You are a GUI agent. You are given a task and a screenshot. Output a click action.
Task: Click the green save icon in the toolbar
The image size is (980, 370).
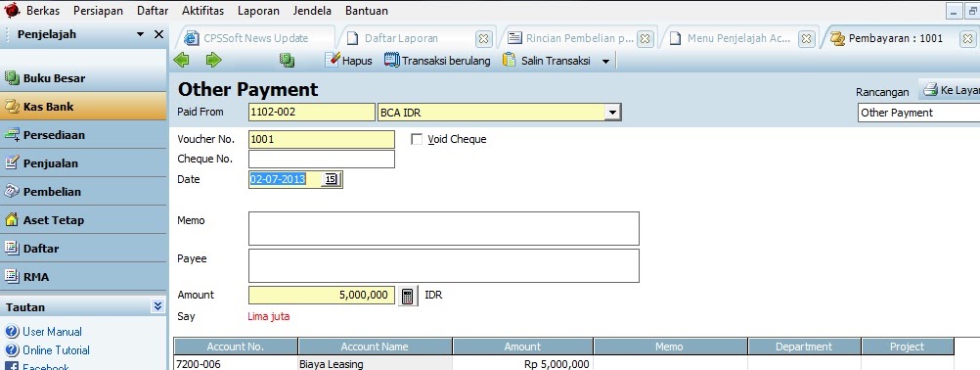point(287,61)
